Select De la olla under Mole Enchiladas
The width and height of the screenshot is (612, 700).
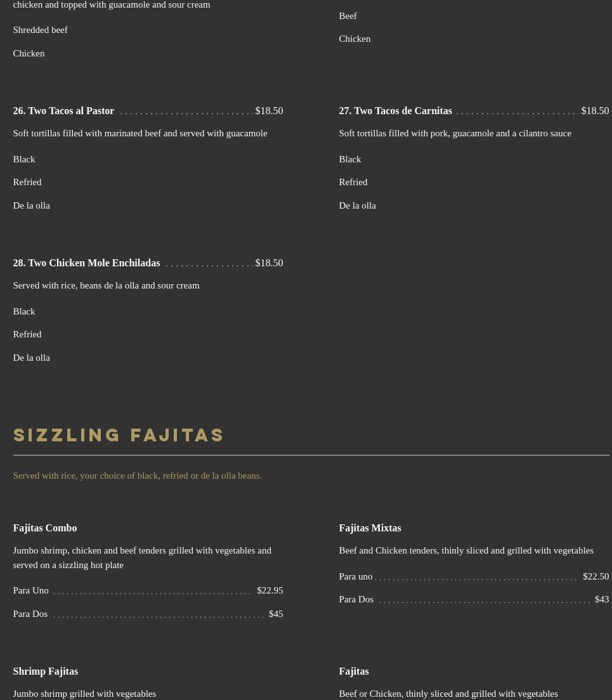(31, 358)
